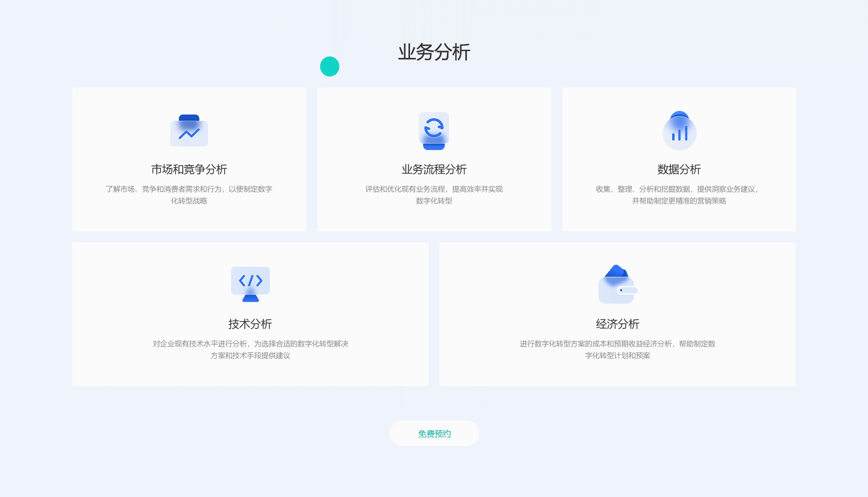The height and width of the screenshot is (497, 868).
Task: Click the market trend chart icon
Action: (x=189, y=131)
